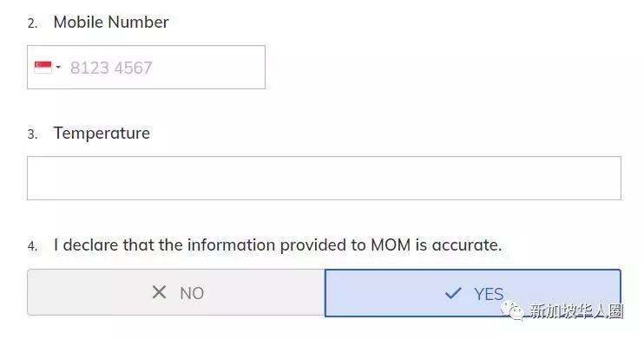Click question number 2 marker
The width and height of the screenshot is (644, 339).
pos(32,23)
